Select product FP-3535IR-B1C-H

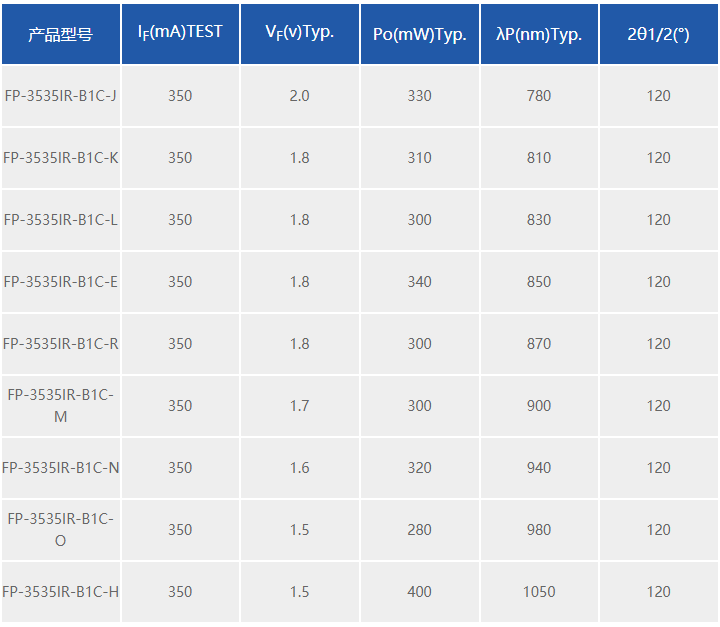pyautogui.click(x=61, y=592)
